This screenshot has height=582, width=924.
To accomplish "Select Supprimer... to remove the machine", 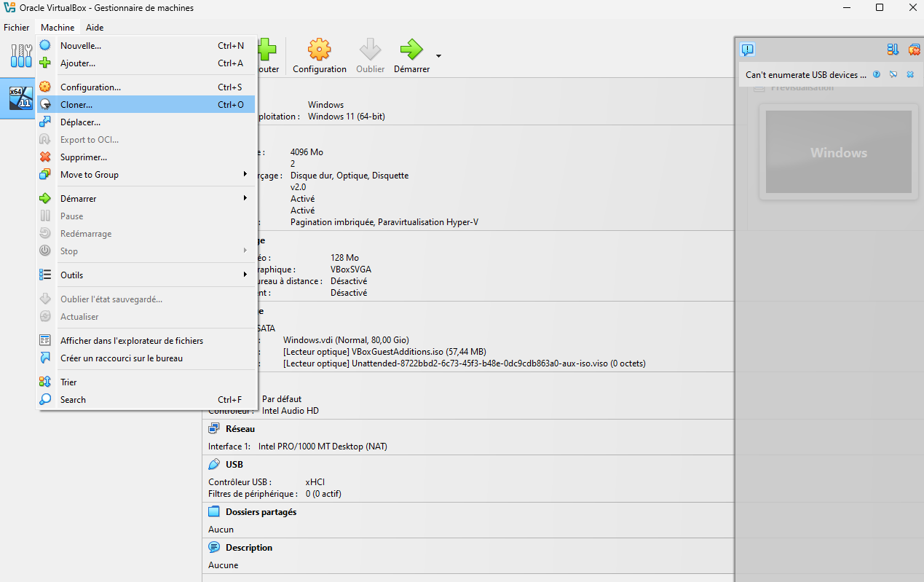I will (x=146, y=157).
